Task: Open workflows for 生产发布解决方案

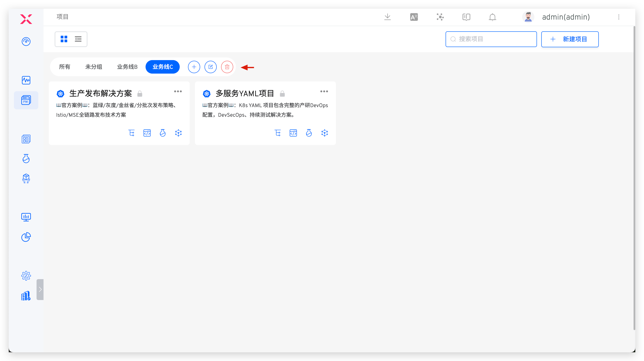Action: [131, 133]
